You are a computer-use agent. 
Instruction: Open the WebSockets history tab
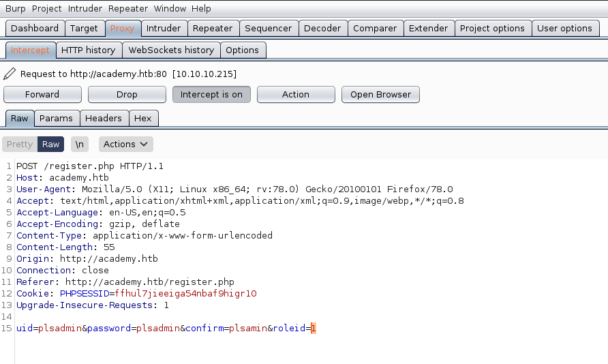click(x=171, y=50)
